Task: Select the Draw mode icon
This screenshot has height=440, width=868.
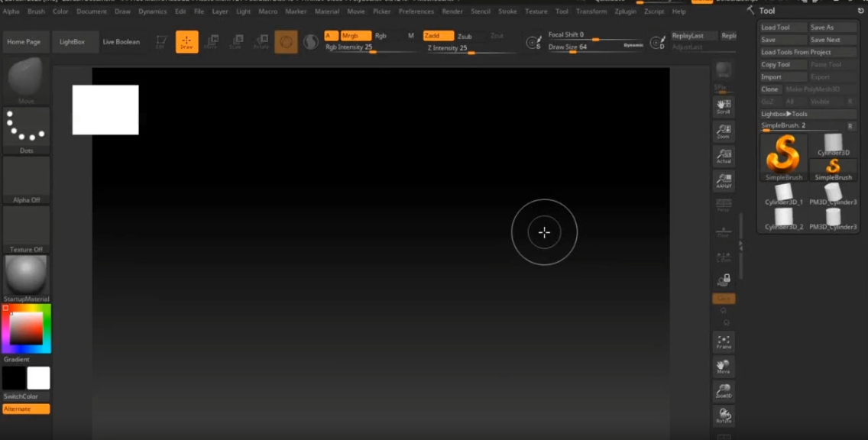Action: coord(186,42)
